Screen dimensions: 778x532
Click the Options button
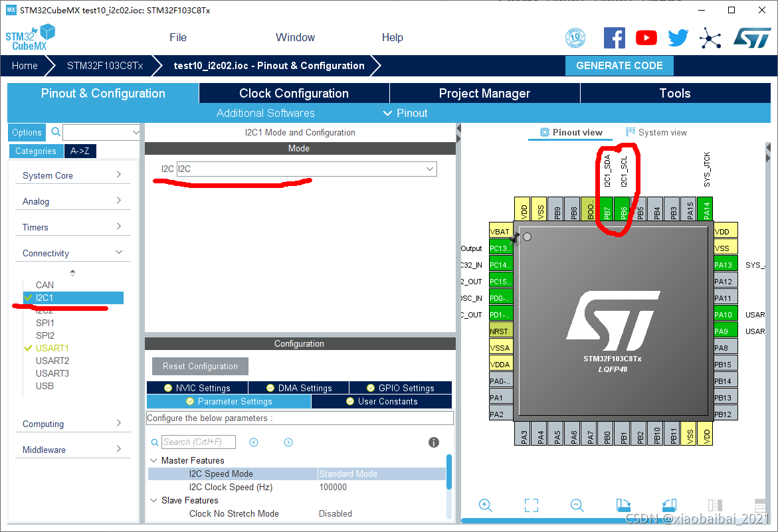[x=27, y=132]
